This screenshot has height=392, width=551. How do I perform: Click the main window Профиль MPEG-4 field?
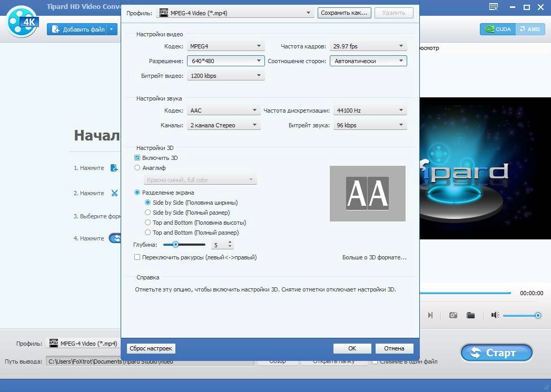click(x=84, y=344)
